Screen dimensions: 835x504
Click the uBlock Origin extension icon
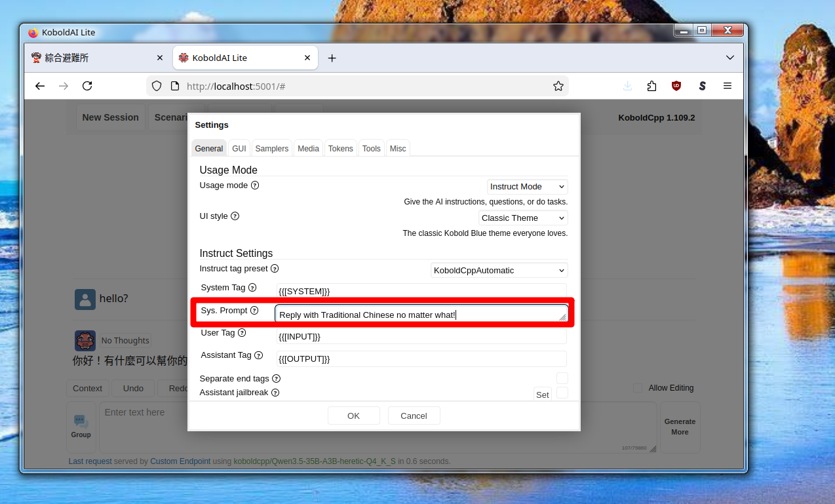[x=676, y=86]
